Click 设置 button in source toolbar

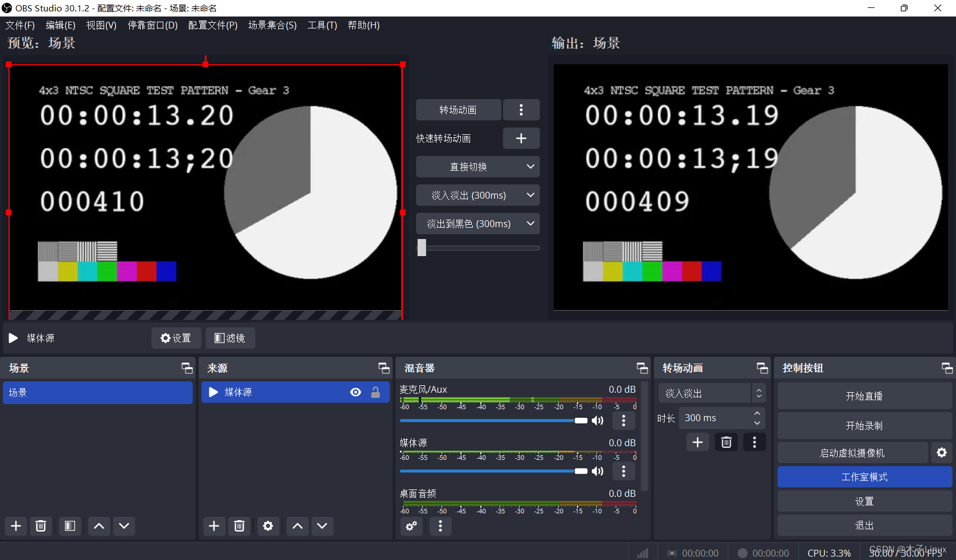tap(176, 338)
